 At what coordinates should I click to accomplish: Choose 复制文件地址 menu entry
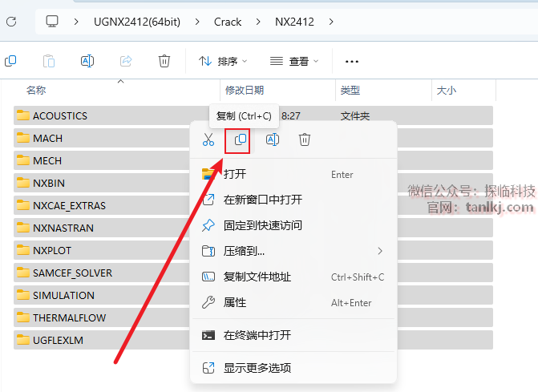293,277
